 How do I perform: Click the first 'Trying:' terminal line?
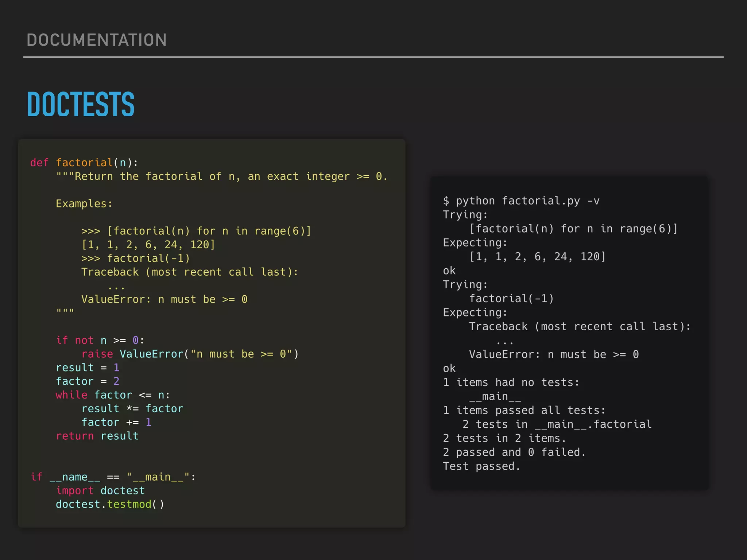[x=465, y=215]
